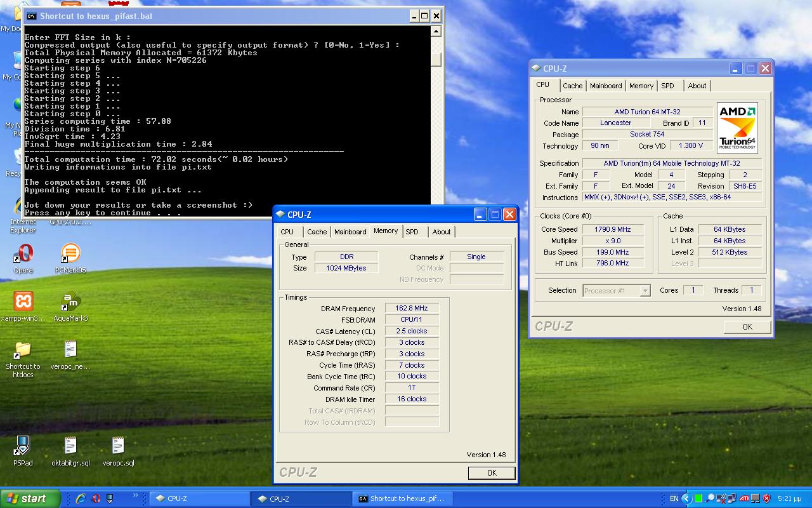Click the red security shield tray icon

(x=766, y=498)
